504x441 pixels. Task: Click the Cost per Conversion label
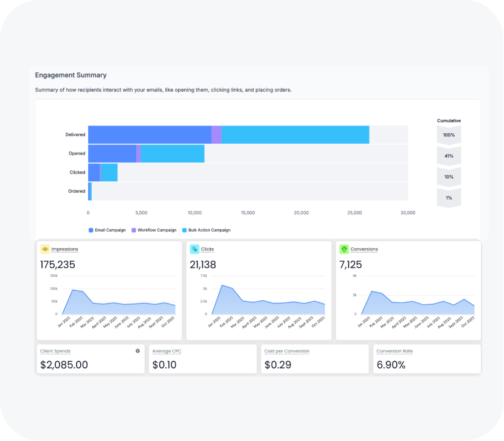(x=287, y=351)
